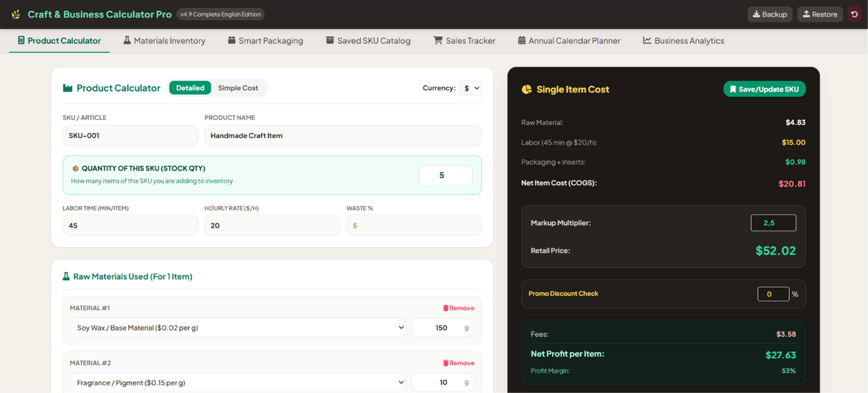
Task: Click the Promo Discount Check percent field
Action: tap(773, 294)
